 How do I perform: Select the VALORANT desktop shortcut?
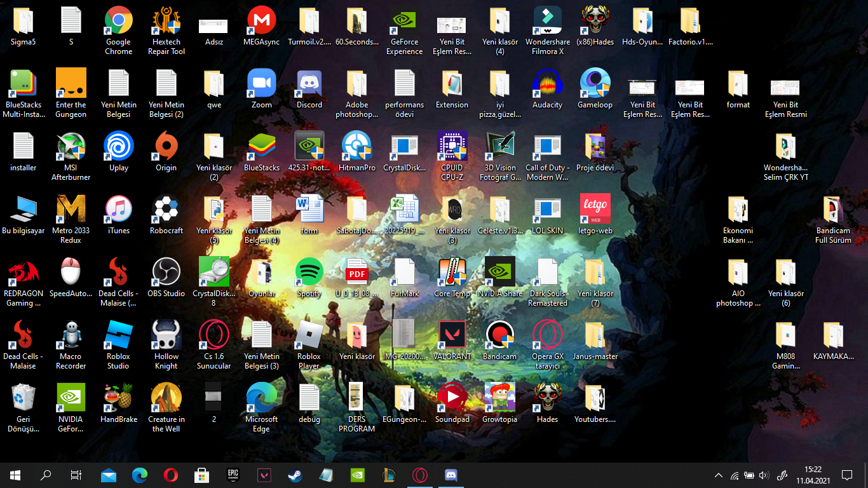coord(452,341)
